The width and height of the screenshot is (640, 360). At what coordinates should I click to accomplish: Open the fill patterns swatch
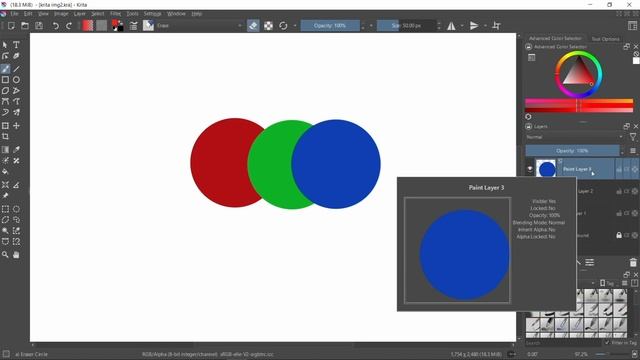click(102, 26)
